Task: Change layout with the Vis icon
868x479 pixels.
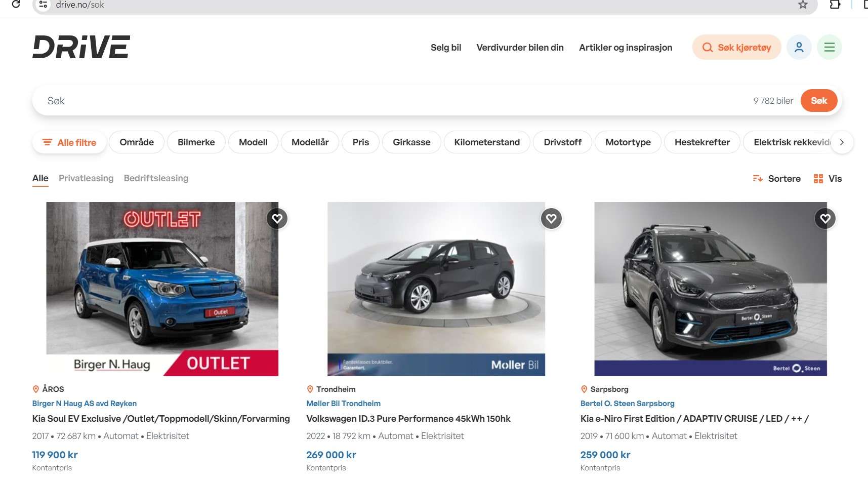Action: coord(819,178)
